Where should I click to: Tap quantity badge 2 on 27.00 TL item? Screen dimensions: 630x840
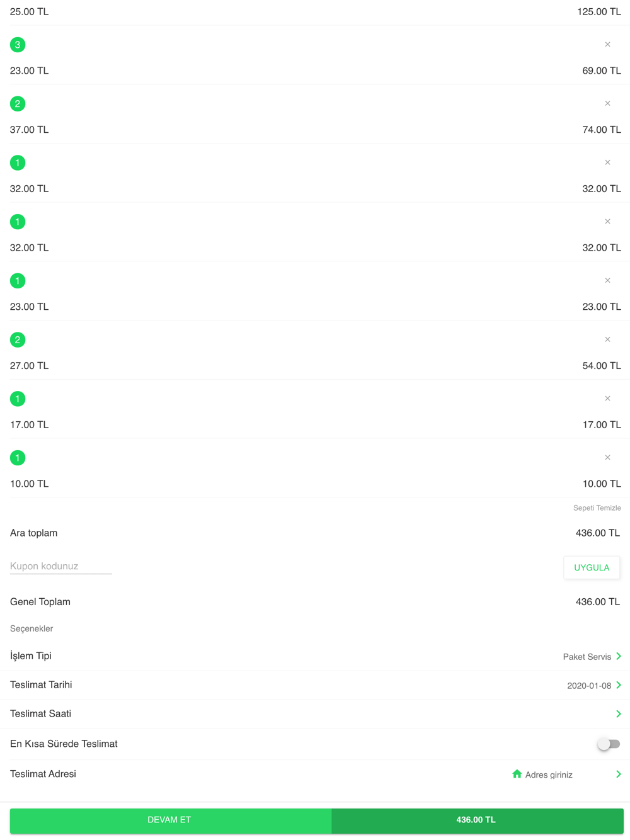pos(18,340)
